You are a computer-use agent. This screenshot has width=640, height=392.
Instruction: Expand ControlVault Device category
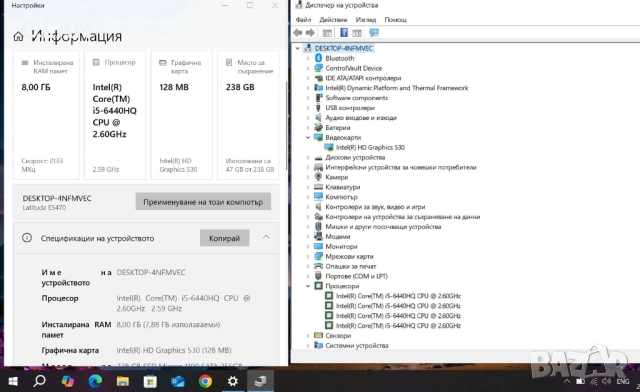308,68
